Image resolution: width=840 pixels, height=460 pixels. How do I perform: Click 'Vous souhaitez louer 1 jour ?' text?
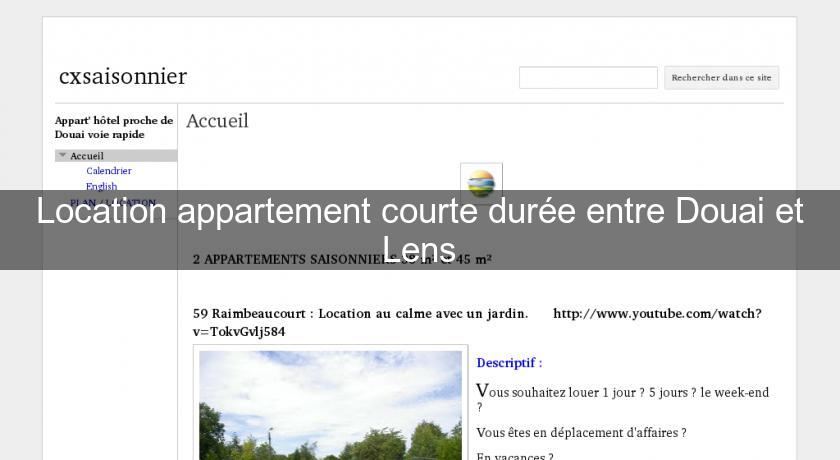[x=561, y=391]
